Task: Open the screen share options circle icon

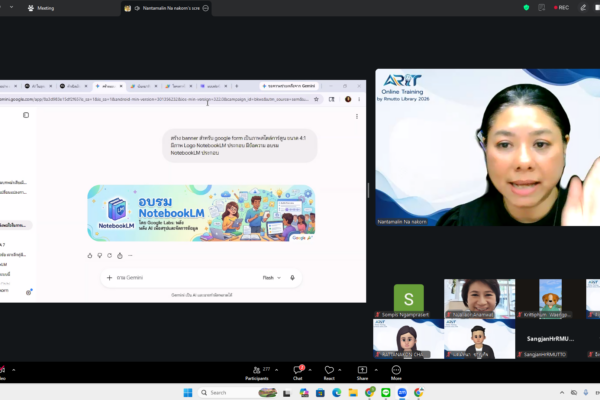Action: point(205,8)
